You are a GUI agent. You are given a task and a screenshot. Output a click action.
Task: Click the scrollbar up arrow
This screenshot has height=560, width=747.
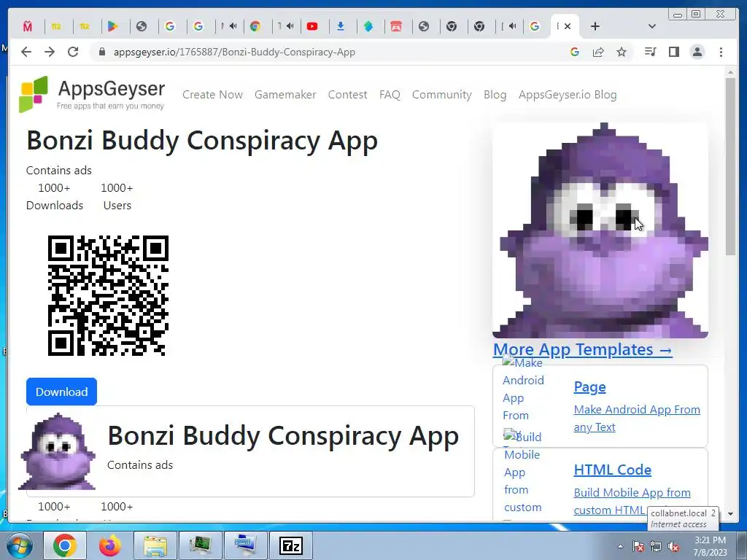[730, 73]
